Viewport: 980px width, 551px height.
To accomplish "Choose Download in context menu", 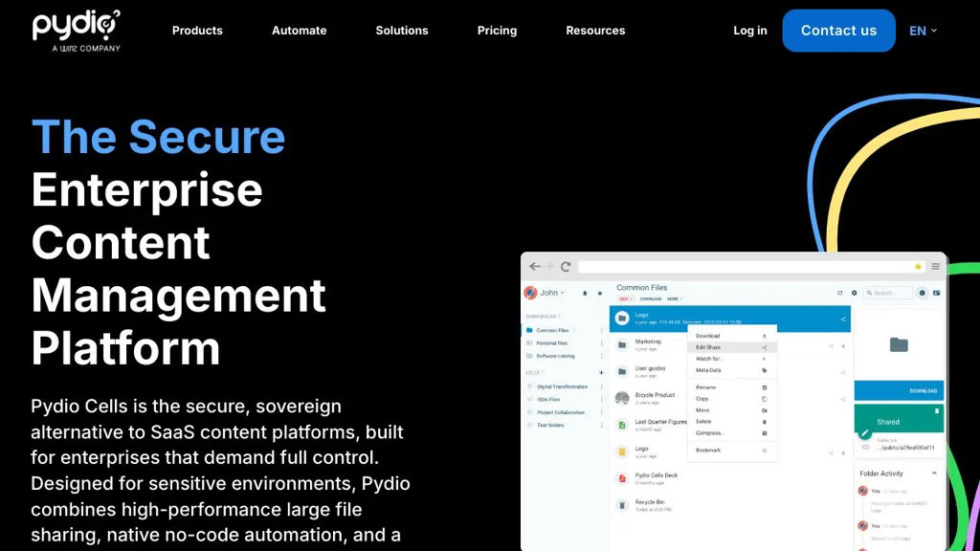I will (732, 336).
